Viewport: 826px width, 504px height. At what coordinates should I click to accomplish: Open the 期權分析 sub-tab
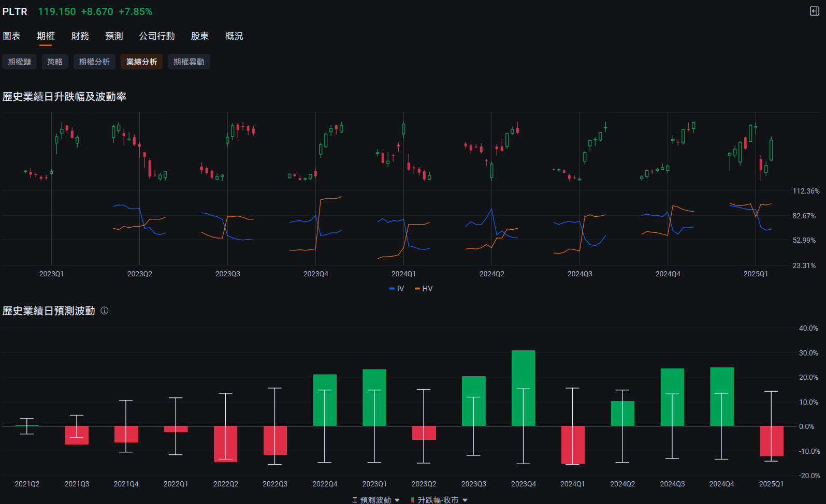pyautogui.click(x=94, y=62)
